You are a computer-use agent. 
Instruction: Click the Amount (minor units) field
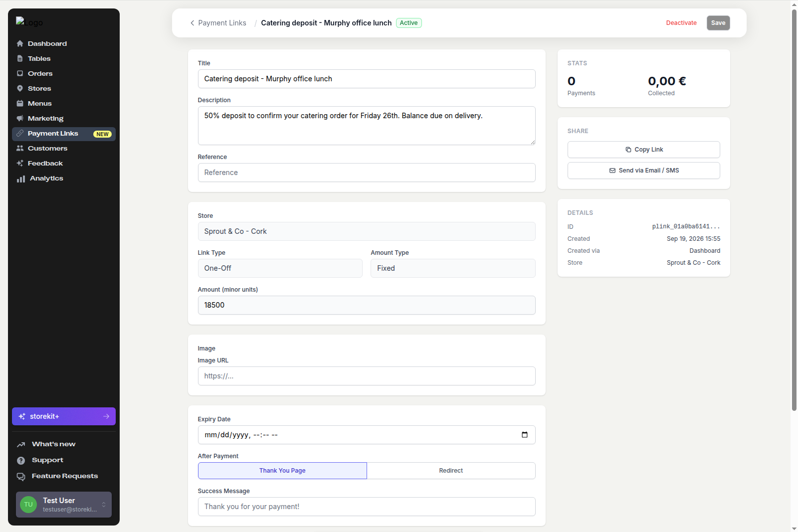pyautogui.click(x=367, y=305)
